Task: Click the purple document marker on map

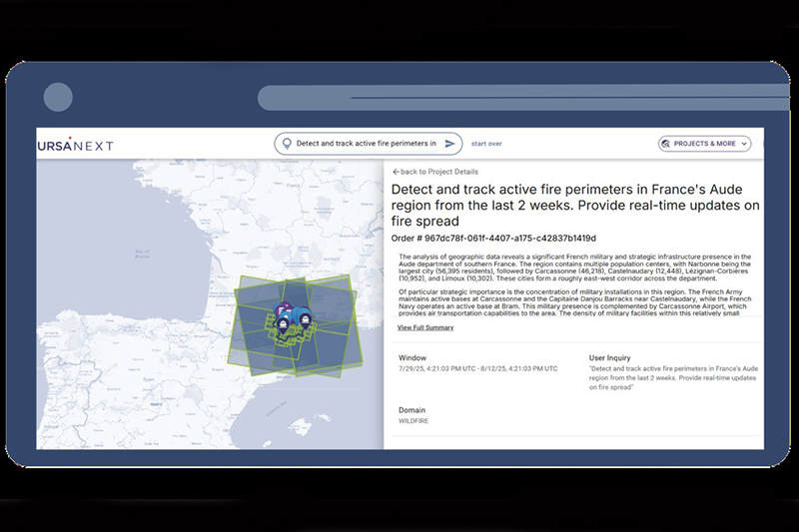Action: (x=286, y=308)
